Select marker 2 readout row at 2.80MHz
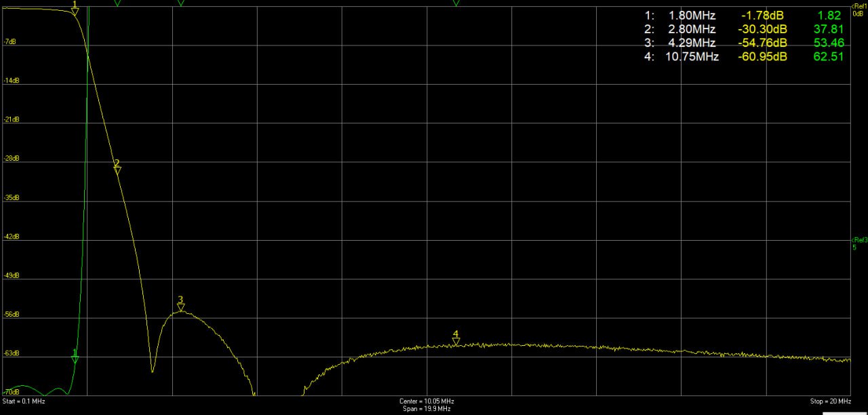The height and width of the screenshot is (415, 868). [x=743, y=29]
